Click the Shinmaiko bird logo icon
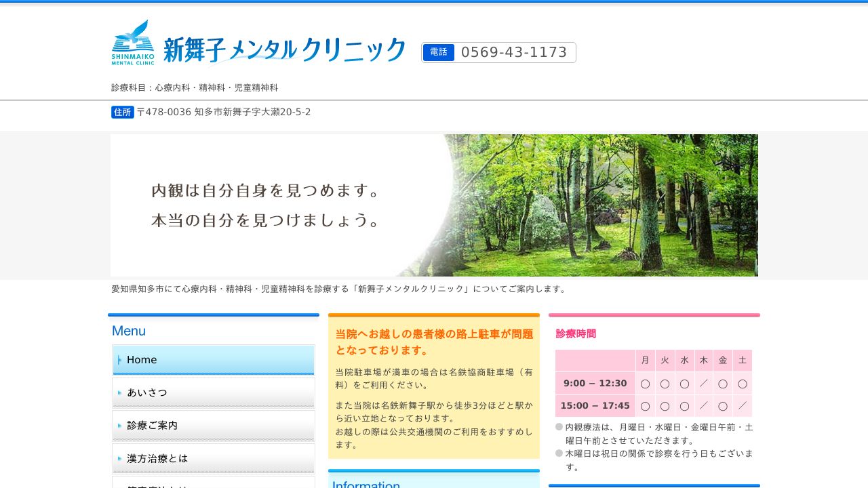This screenshot has height=488, width=868. click(133, 42)
